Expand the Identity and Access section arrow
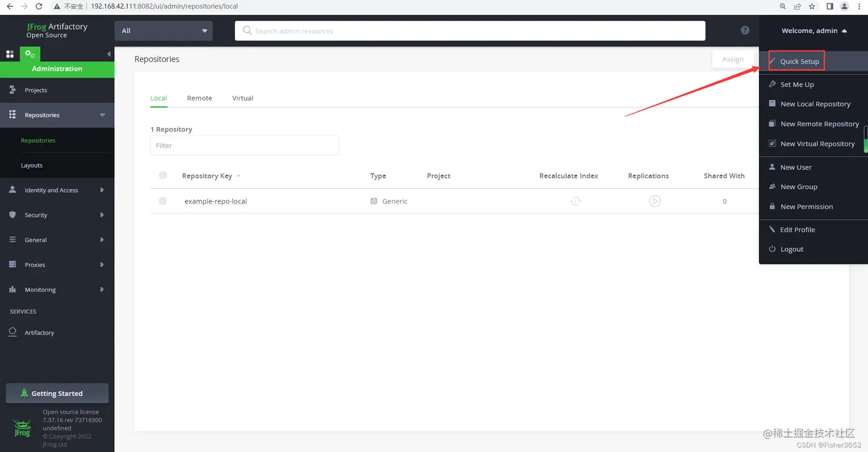 coord(102,190)
